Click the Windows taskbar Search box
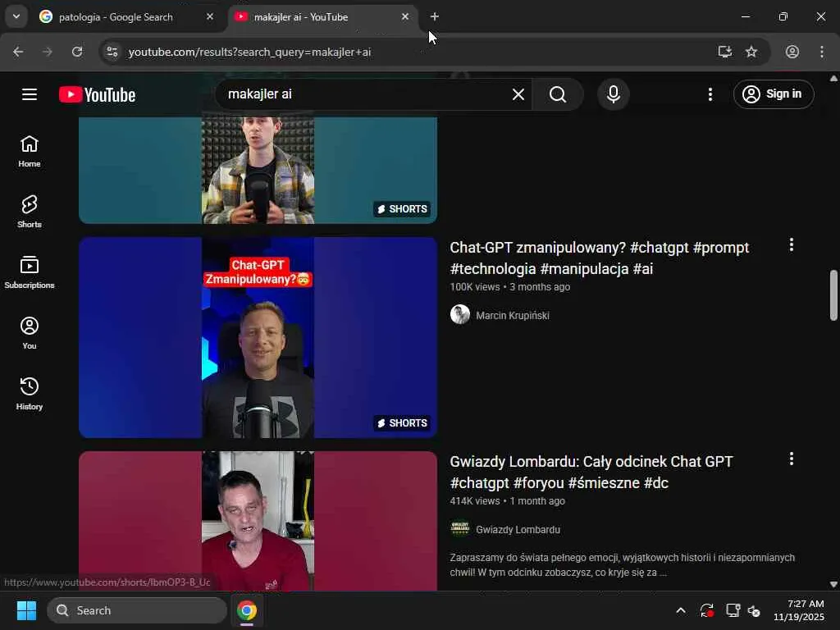Image resolution: width=840 pixels, height=630 pixels. click(137, 610)
